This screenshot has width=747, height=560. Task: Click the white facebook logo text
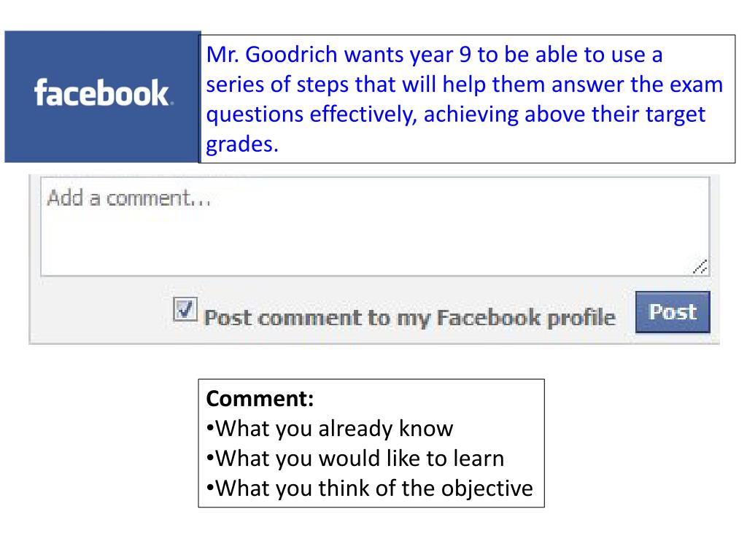(102, 93)
